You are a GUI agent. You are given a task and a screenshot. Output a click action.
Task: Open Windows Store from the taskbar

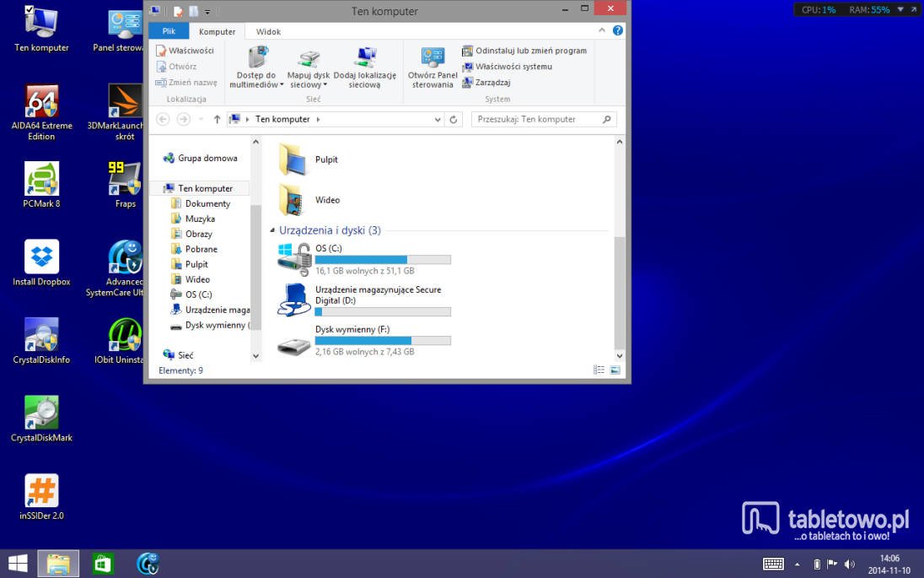[103, 564]
